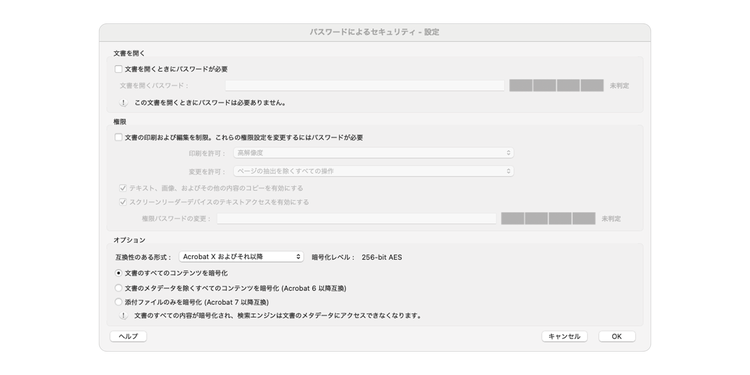
Task: Select メタデータを除くすべてのコンテンツを暗号化 radio
Action: 119,288
